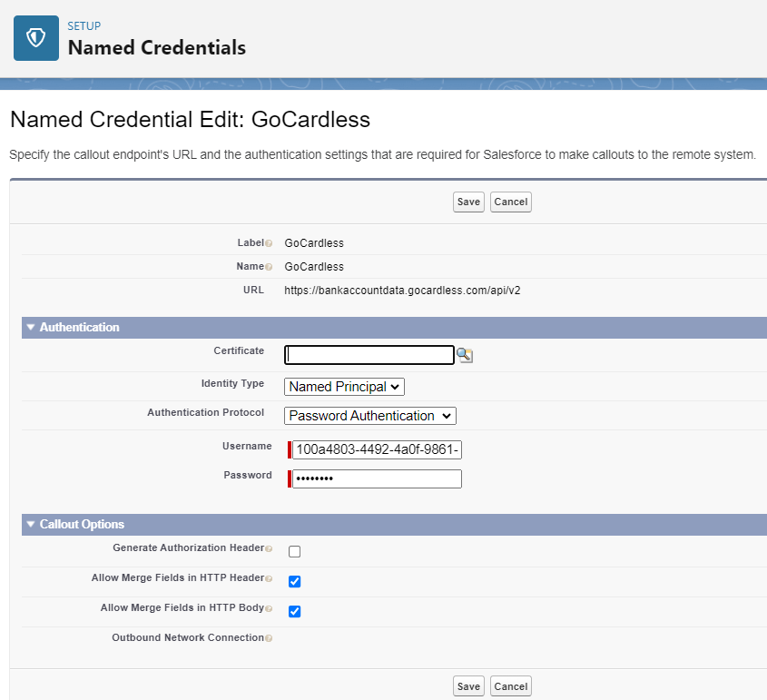Uncheck Allow Merge Fields in HTTP Header
Viewport: 767px width, 700px height.
pos(294,582)
